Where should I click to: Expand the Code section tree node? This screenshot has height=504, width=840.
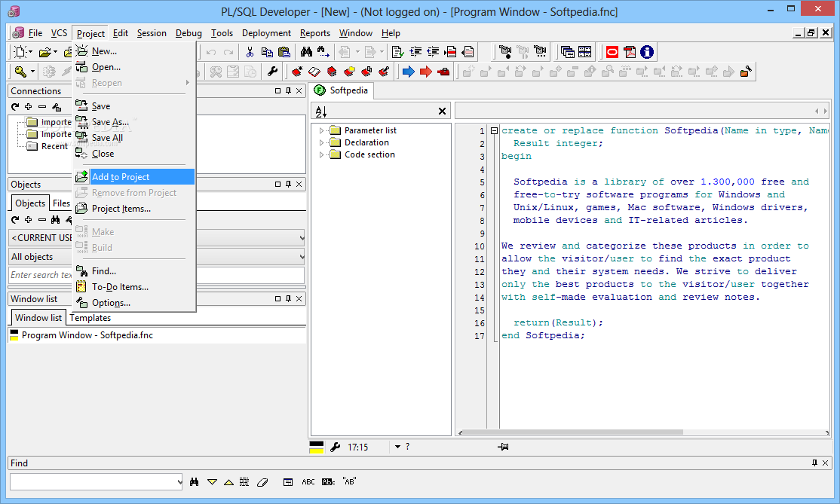point(322,154)
